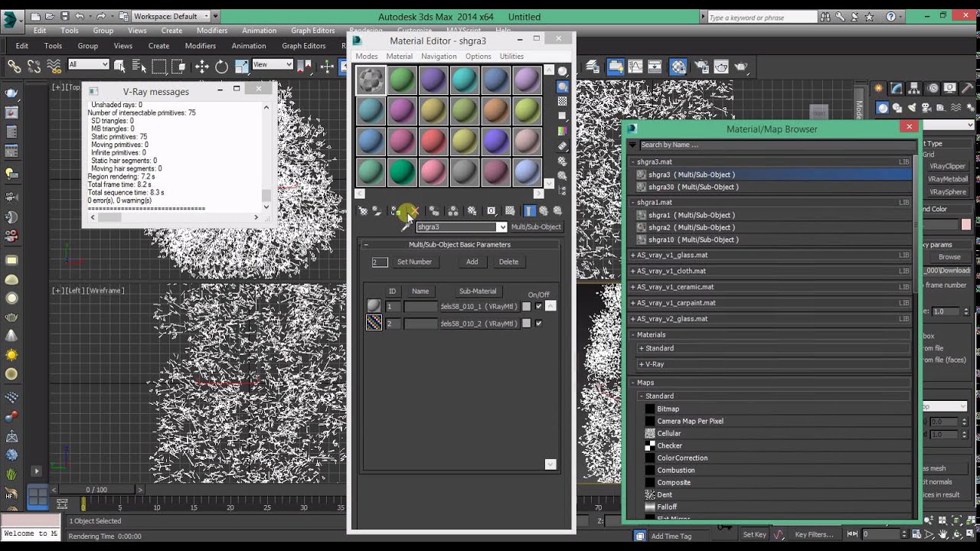Image resolution: width=980 pixels, height=551 pixels.
Task: Click the Multi/Sub-Object type button
Action: 536,227
